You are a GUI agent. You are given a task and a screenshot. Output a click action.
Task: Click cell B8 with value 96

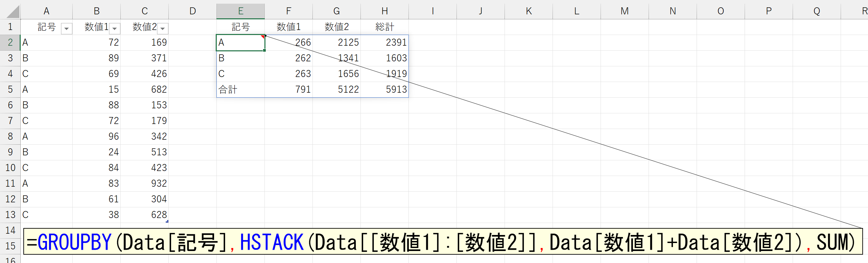pos(97,137)
